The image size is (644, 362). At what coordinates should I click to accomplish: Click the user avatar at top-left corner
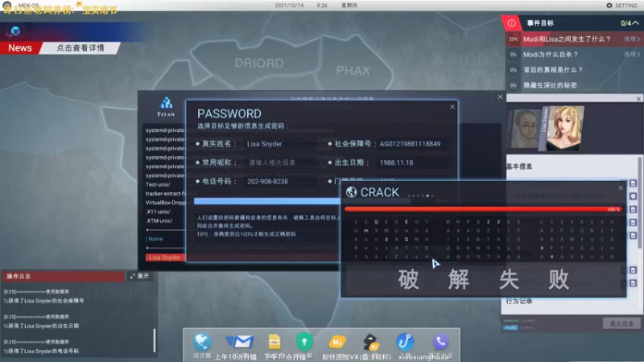(7, 6)
